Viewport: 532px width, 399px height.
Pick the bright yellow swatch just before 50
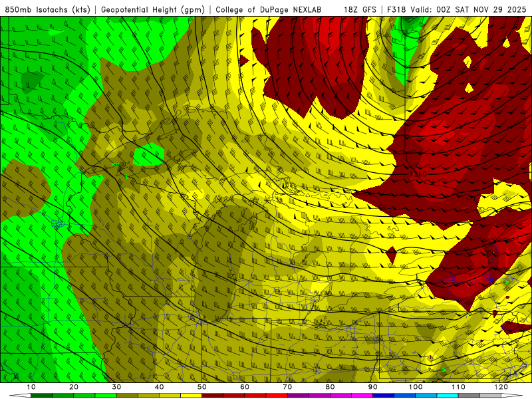[191, 396]
